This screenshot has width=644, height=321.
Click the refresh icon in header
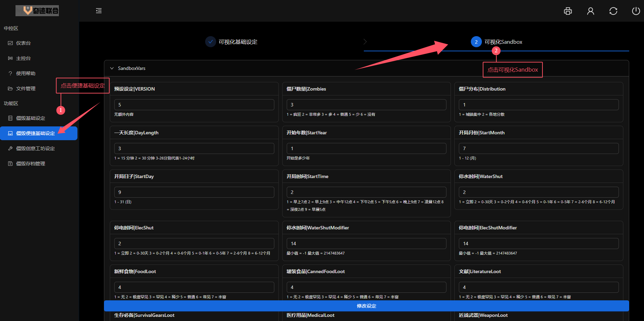click(613, 11)
